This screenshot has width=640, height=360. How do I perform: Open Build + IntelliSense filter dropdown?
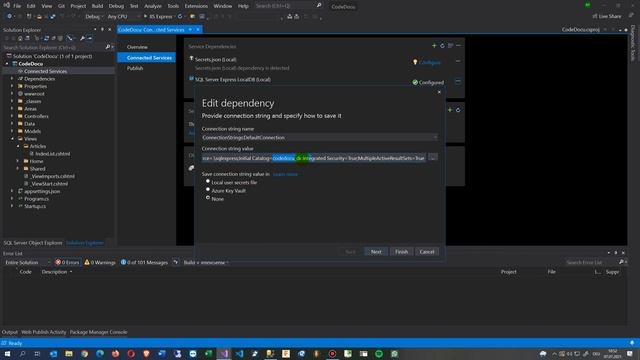pos(206,262)
